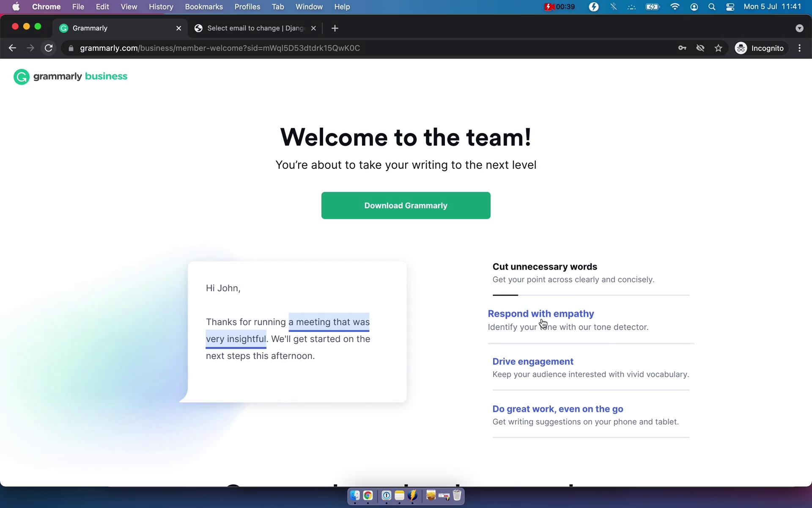Open the lightning globe app in the Dock

click(413, 495)
